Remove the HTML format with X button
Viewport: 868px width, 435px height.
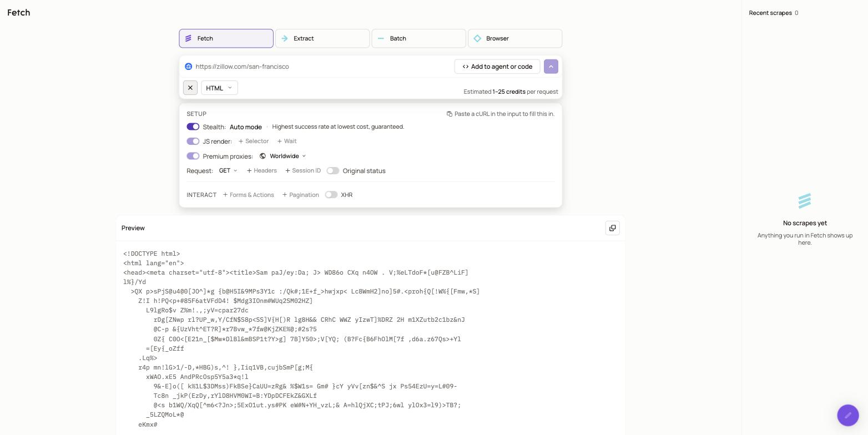[x=190, y=88]
